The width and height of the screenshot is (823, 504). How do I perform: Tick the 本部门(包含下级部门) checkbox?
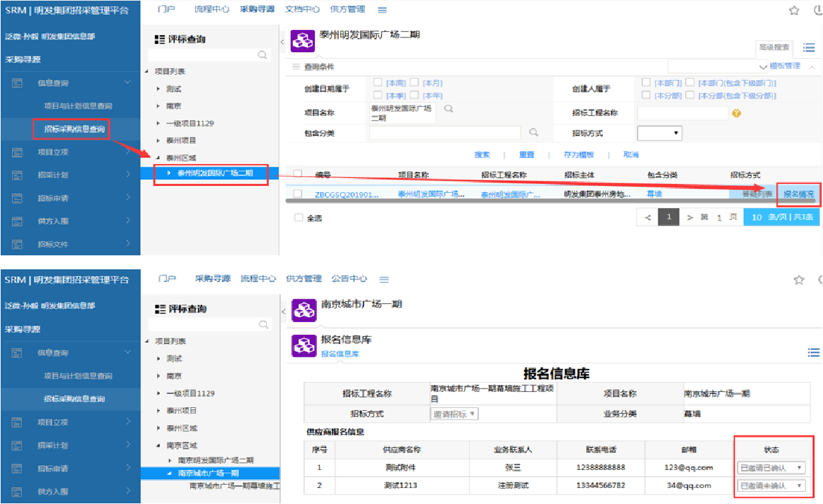point(690,83)
